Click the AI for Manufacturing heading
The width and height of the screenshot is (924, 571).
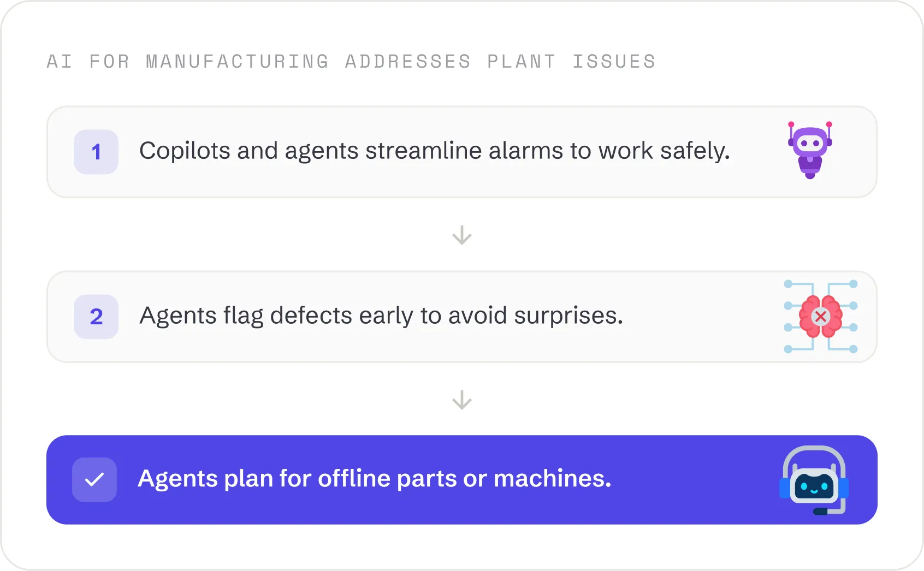point(351,61)
